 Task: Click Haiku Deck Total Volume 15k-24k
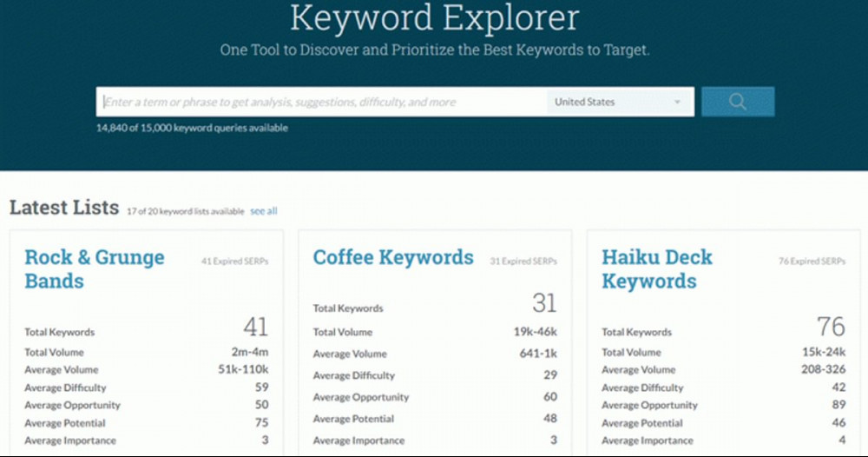pos(824,352)
